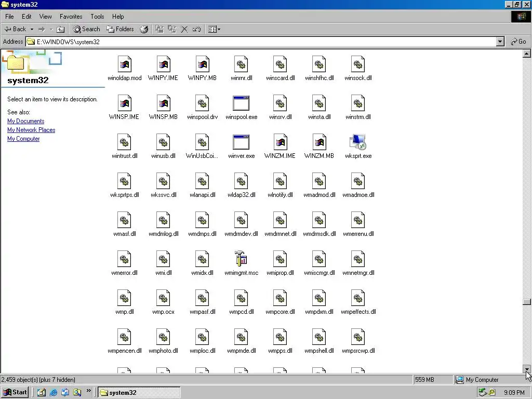
Task: Go up one folder level
Action: pos(60,29)
